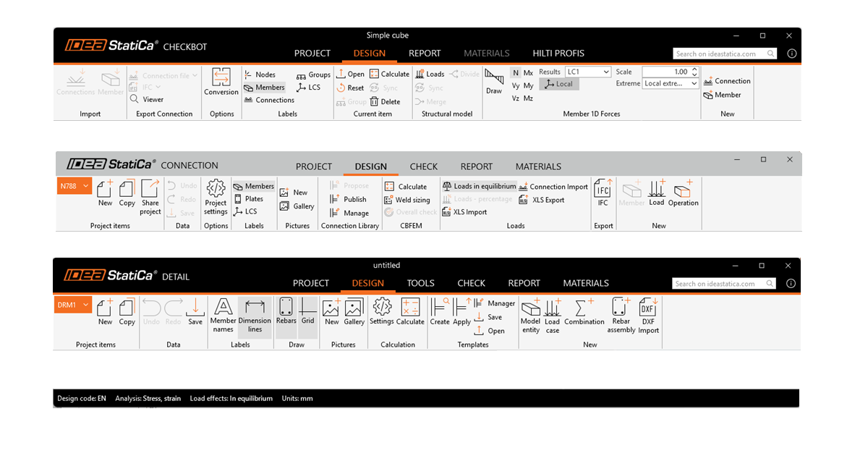Click New Operation in Connection window
This screenshot has width=868, height=456.
click(x=684, y=193)
